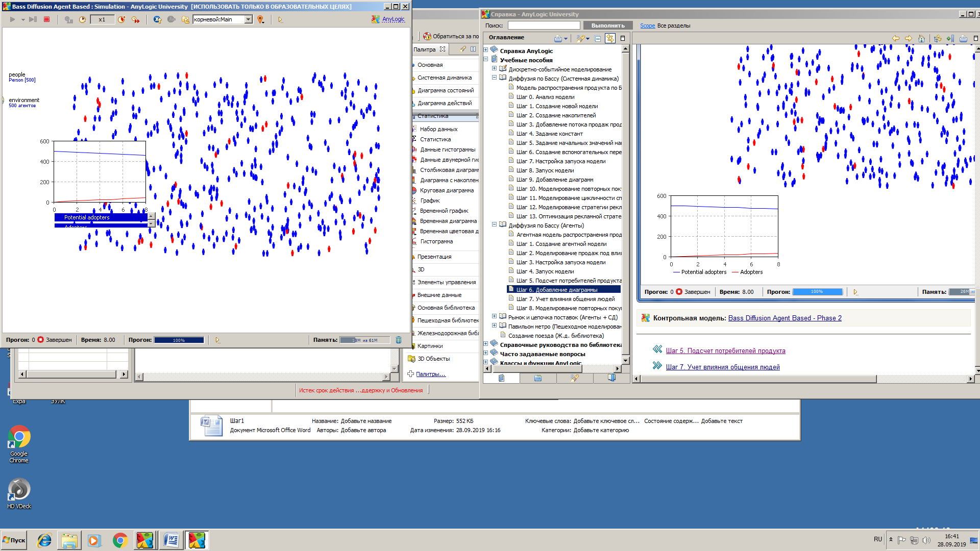This screenshot has height=551, width=980.
Task: Click the slow down simulation clock icon
Action: (x=83, y=19)
